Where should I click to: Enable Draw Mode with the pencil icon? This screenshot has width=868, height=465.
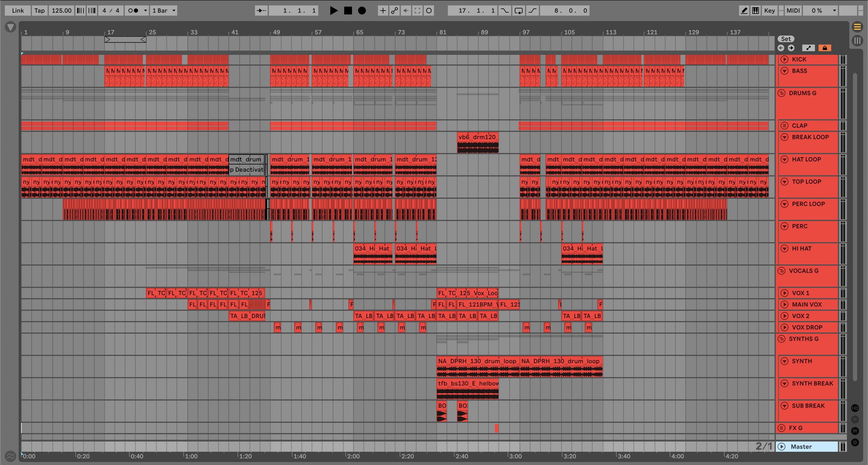pyautogui.click(x=744, y=11)
